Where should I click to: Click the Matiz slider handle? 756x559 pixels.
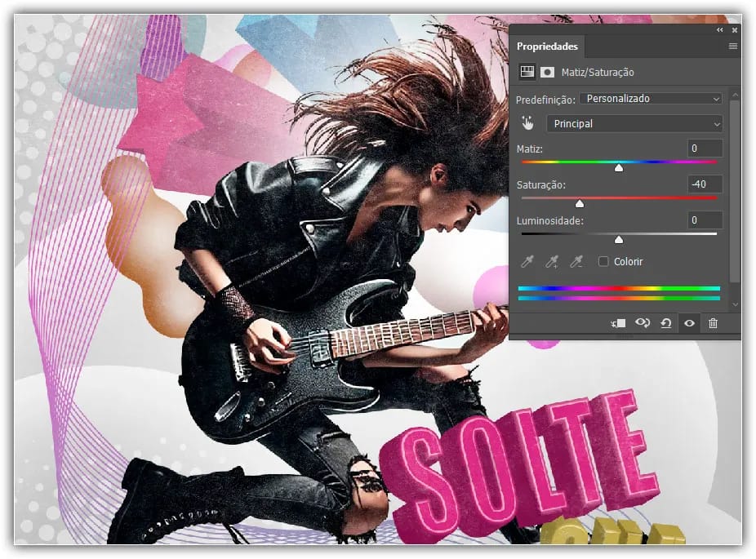(x=619, y=168)
